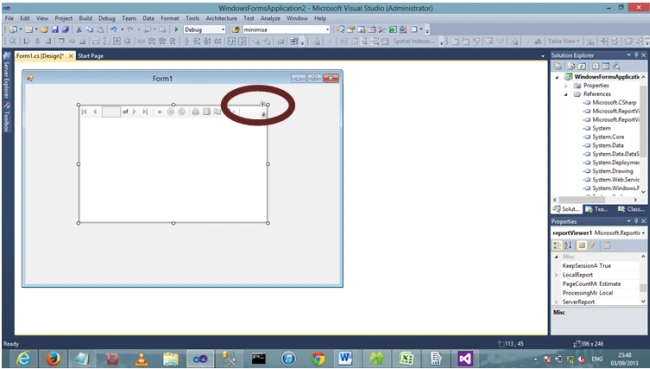Open the Debug configuration dropdown

pyautogui.click(x=223, y=30)
